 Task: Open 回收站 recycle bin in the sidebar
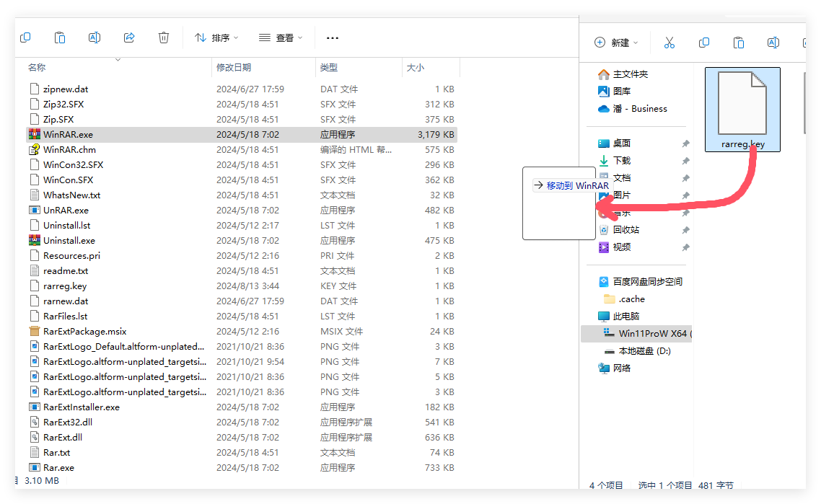pos(625,230)
